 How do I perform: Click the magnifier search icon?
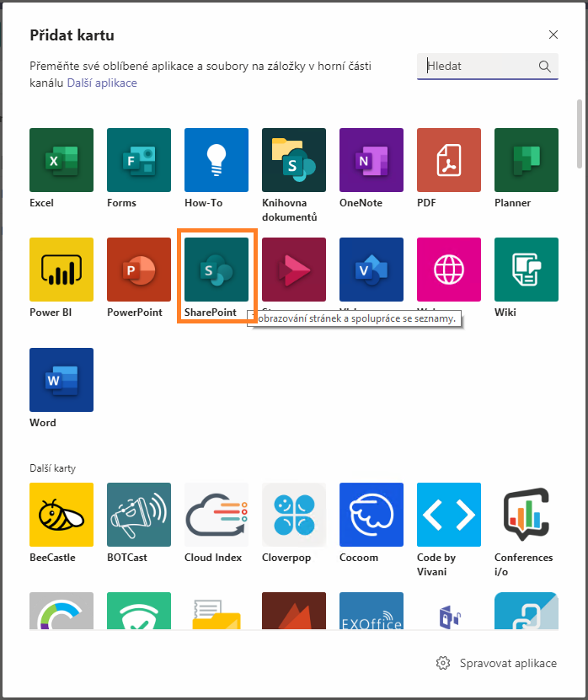tap(544, 67)
